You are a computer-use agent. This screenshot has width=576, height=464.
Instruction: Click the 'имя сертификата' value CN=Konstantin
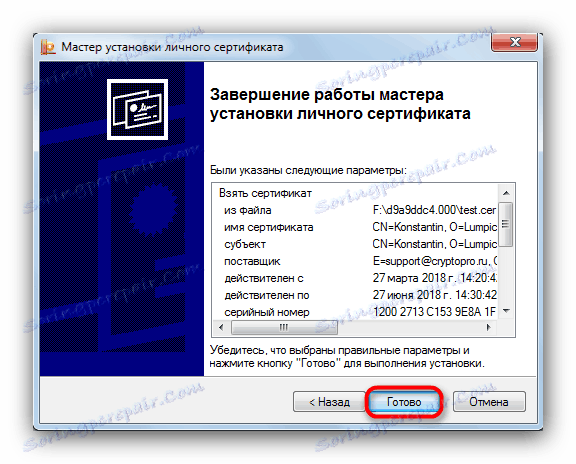(435, 227)
